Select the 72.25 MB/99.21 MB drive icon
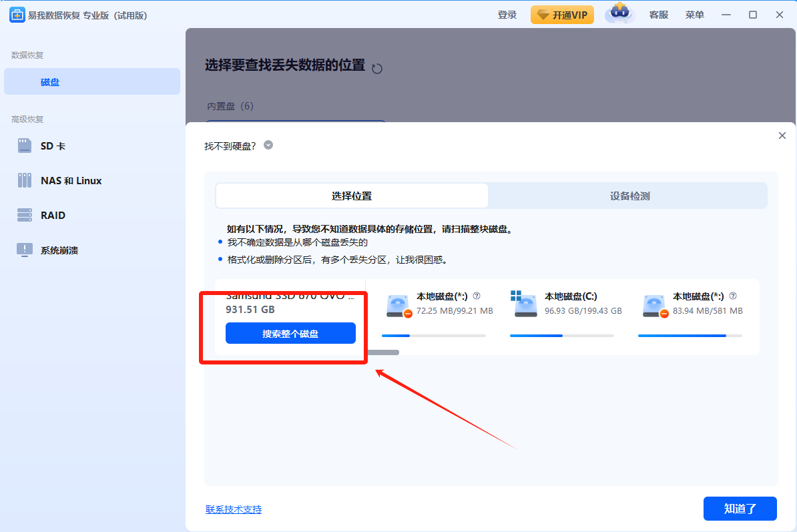 (x=397, y=304)
